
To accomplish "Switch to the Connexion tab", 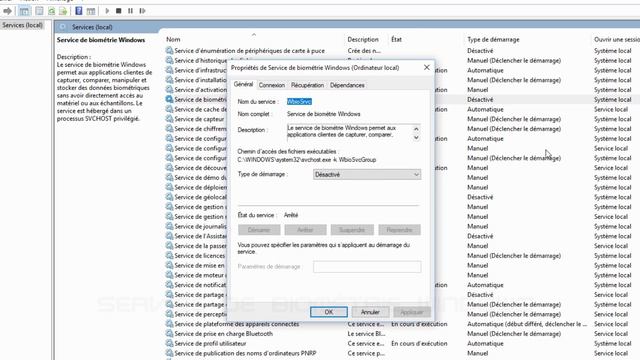I will point(272,85).
